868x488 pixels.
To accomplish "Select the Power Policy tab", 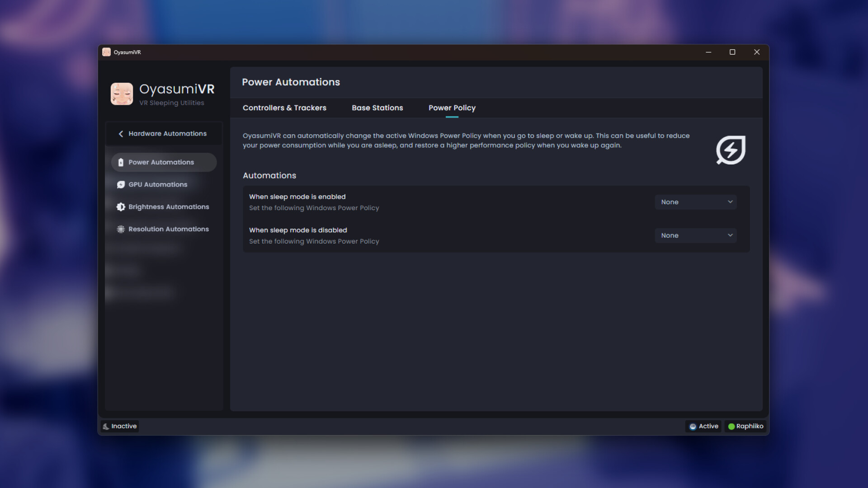I will coord(452,108).
